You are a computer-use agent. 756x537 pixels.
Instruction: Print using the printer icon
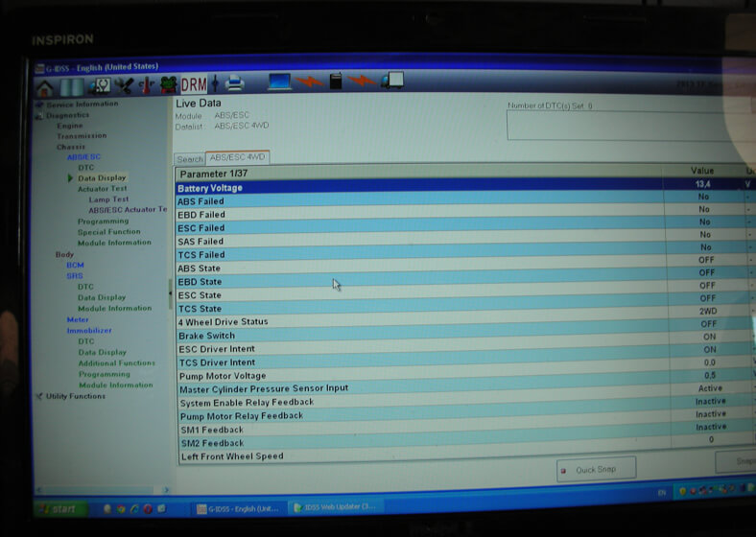point(235,82)
